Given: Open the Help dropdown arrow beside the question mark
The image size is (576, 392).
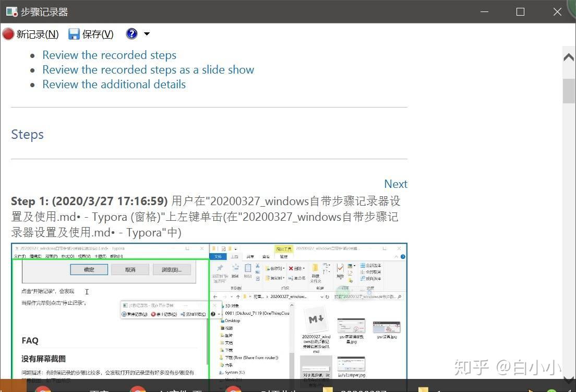Looking at the screenshot, I should pyautogui.click(x=146, y=33).
